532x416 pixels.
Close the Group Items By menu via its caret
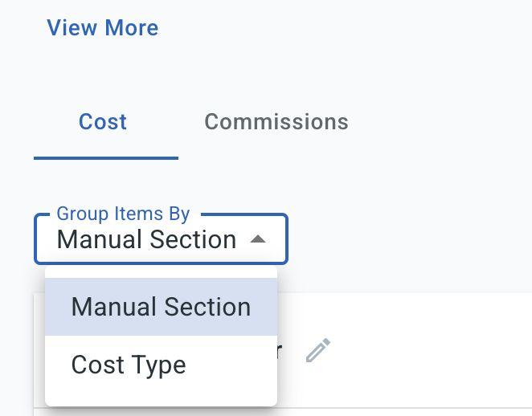tap(258, 239)
